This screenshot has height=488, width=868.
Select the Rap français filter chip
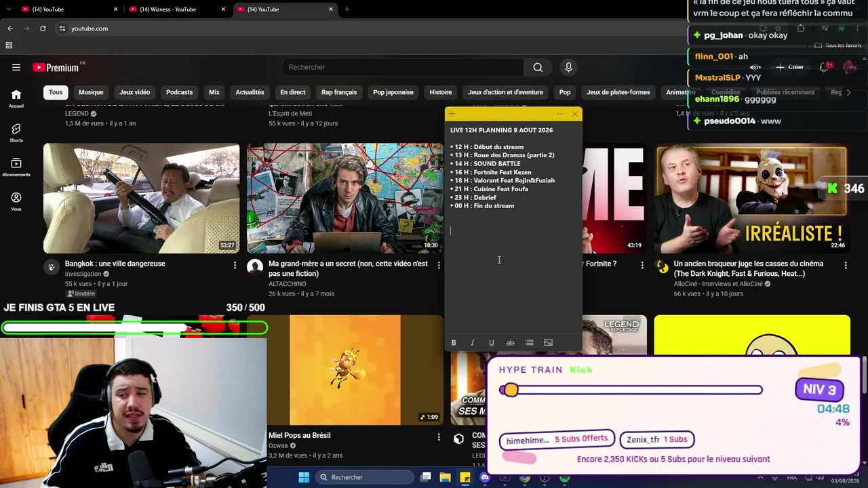tap(339, 92)
